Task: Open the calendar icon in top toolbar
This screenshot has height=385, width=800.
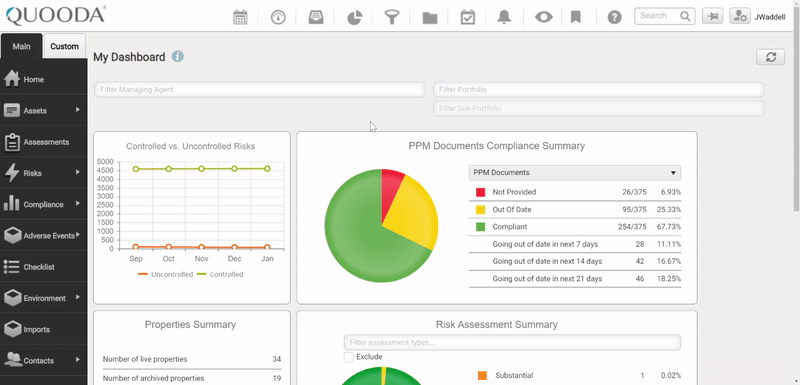Action: point(240,17)
